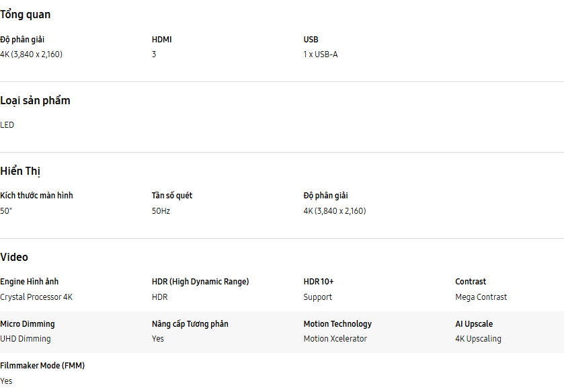Click the Tổng quan section heading
Screen dimensions: 564x392
(x=26, y=15)
